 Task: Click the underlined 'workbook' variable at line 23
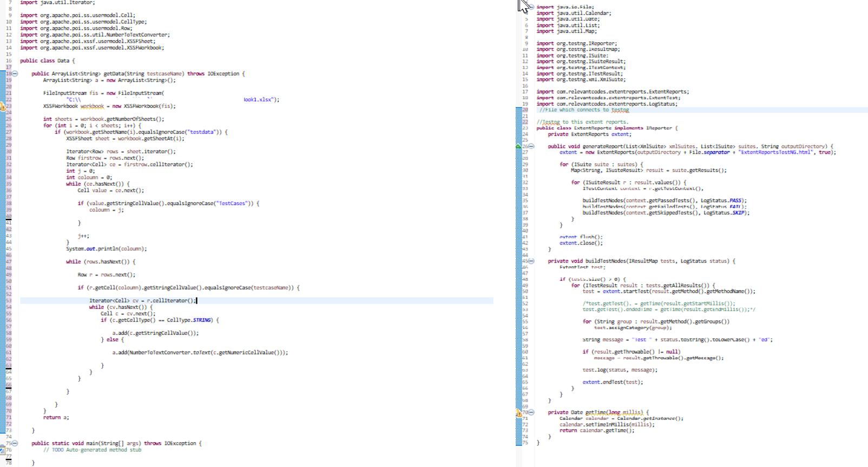click(x=92, y=106)
